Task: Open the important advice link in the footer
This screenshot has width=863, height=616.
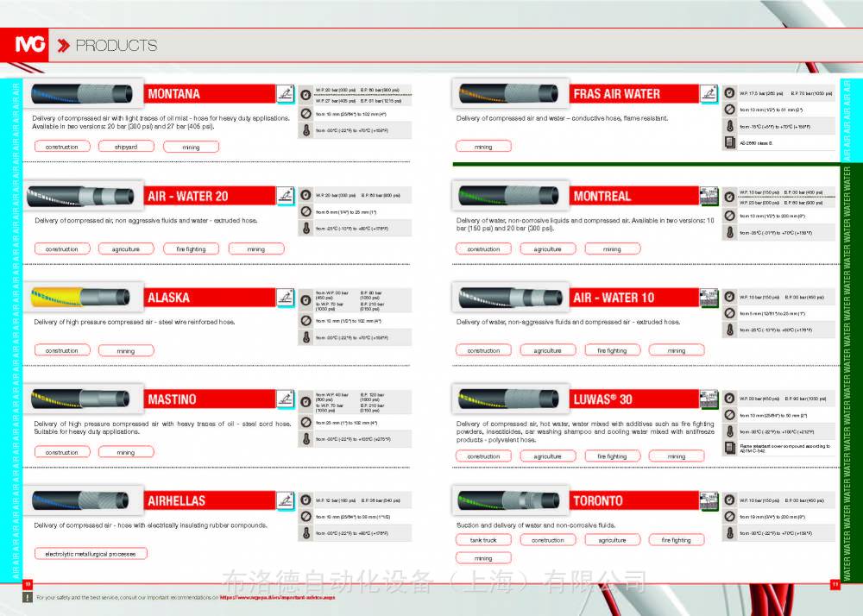Action: [x=276, y=596]
